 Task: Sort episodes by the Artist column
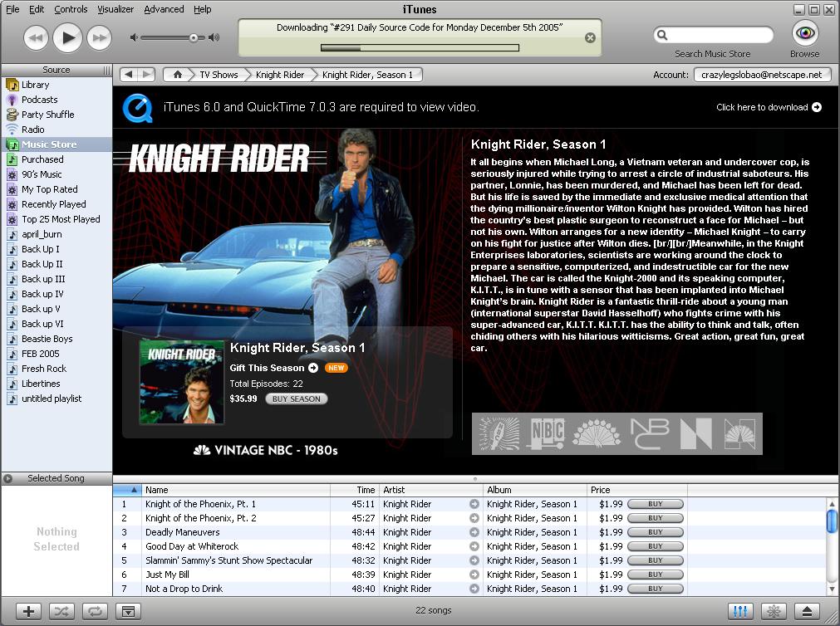tap(430, 490)
